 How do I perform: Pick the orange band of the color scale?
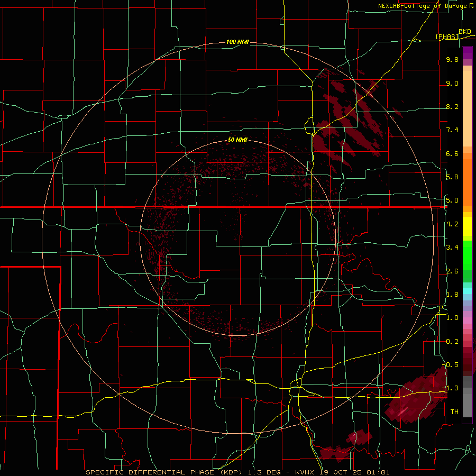coord(467,182)
